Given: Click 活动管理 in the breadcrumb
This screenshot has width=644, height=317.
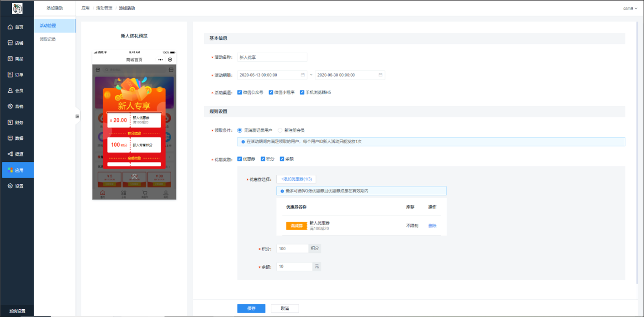Looking at the screenshot, I should [104, 8].
